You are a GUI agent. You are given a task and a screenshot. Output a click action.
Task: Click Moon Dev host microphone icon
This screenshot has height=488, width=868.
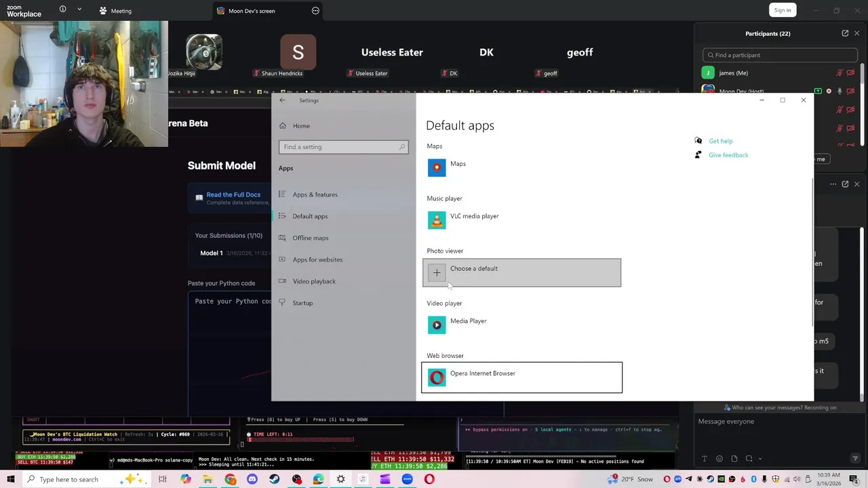coord(840,91)
